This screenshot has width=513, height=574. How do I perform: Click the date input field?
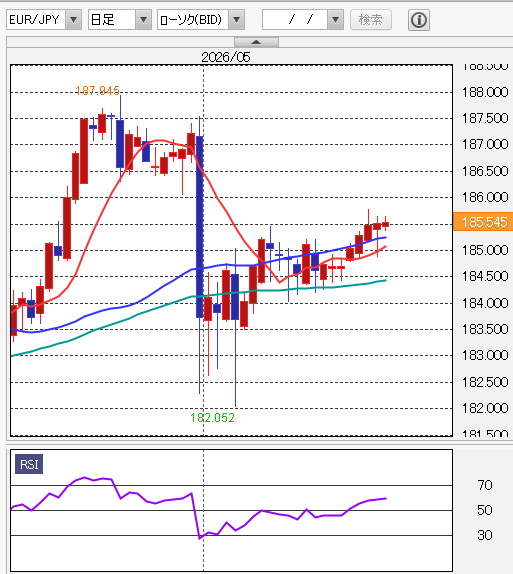(295, 20)
